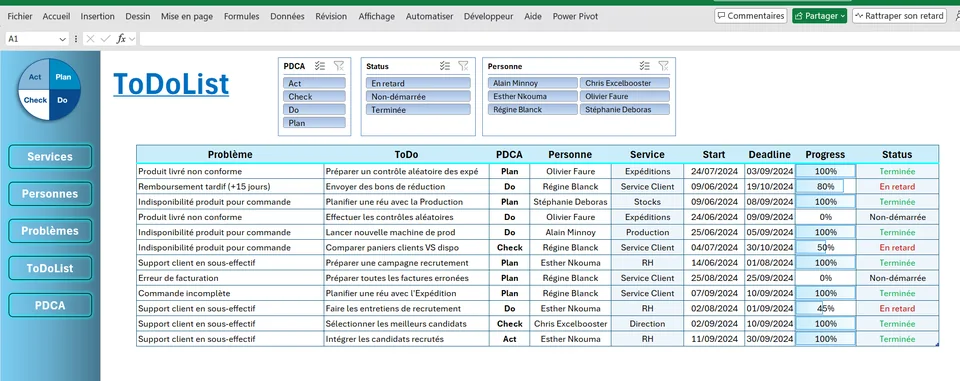Confirm formula entry with the checkmark icon

pos(106,39)
